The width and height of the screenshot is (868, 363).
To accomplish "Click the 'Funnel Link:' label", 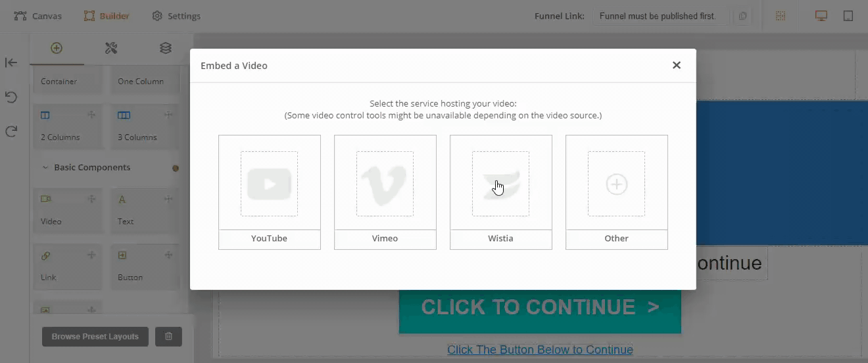I will pyautogui.click(x=560, y=16).
